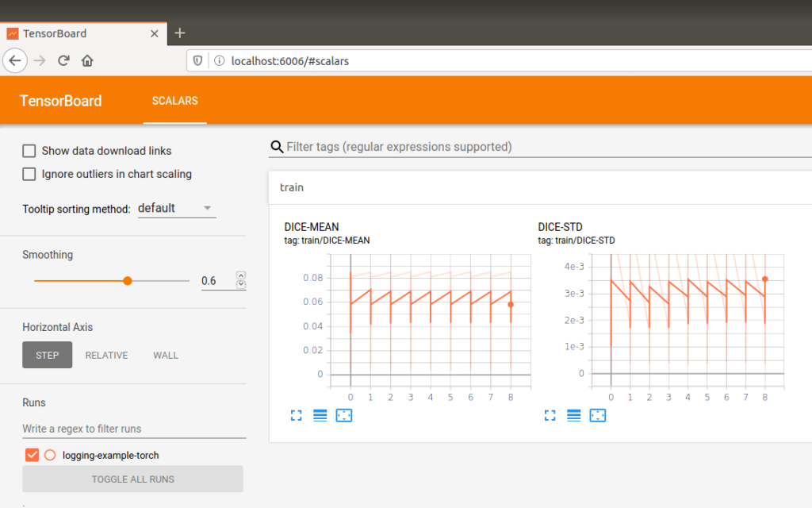Screen dimensions: 812x508
Task: Open the browser home page
Action: point(87,60)
